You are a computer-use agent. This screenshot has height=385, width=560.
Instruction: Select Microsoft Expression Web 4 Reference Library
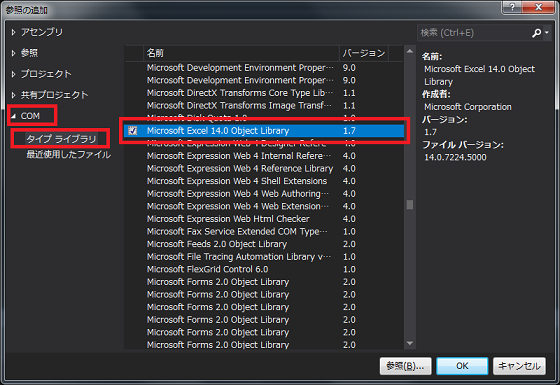click(x=264, y=168)
